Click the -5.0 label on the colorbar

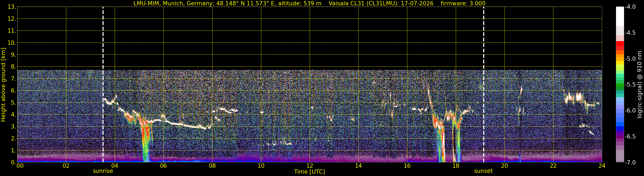click(x=630, y=59)
